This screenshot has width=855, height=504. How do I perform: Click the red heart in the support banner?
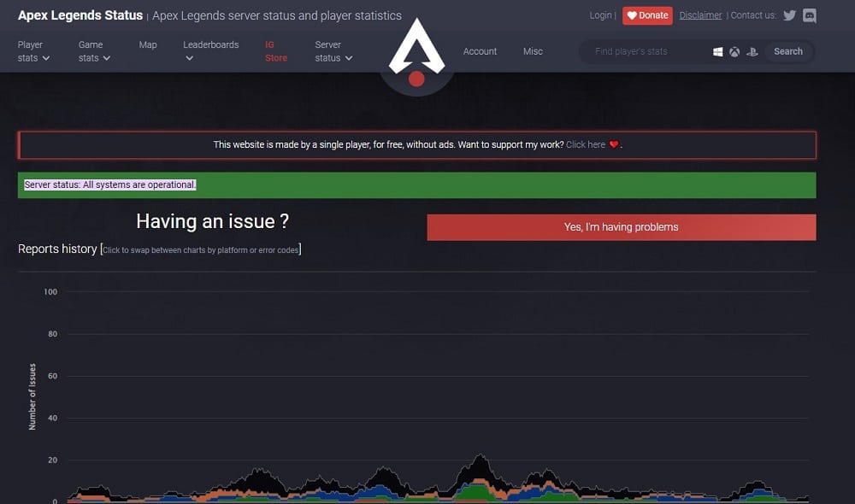(x=613, y=144)
